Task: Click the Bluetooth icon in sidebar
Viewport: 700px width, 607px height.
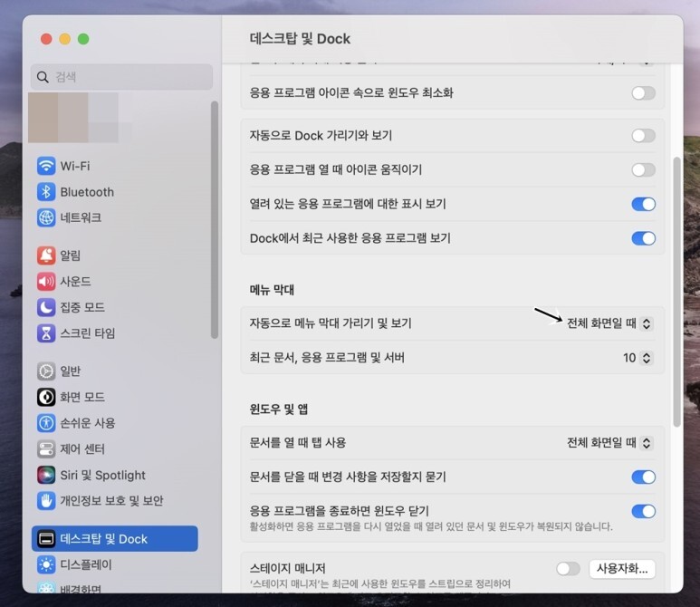Action: (x=46, y=192)
